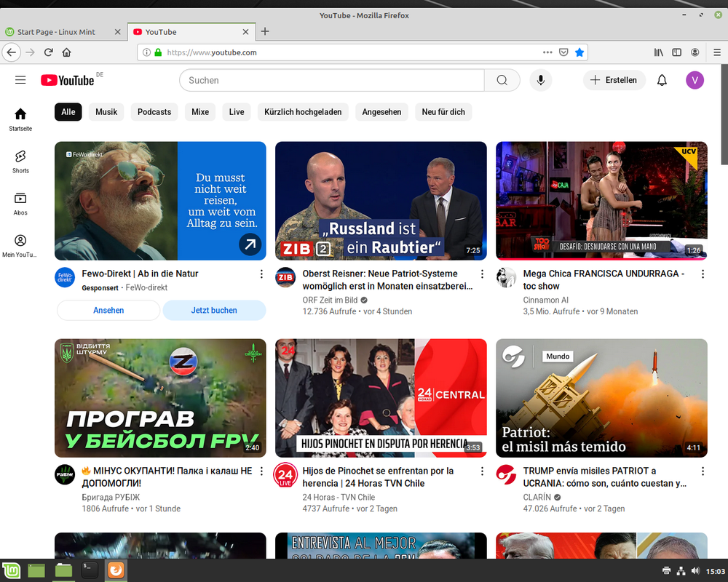Open 24 Horas - TVN Chile channel link

coord(339,497)
